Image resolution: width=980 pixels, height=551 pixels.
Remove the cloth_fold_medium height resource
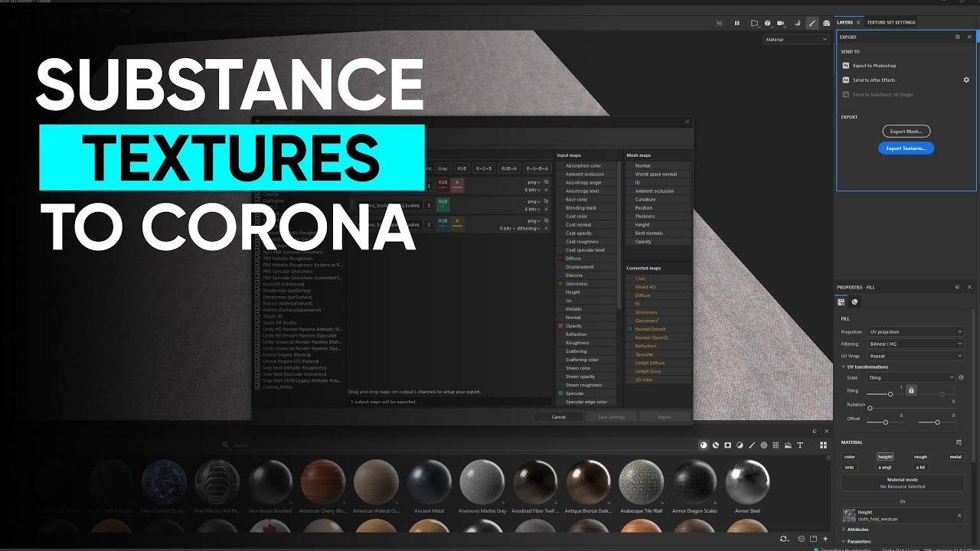pos(959,516)
